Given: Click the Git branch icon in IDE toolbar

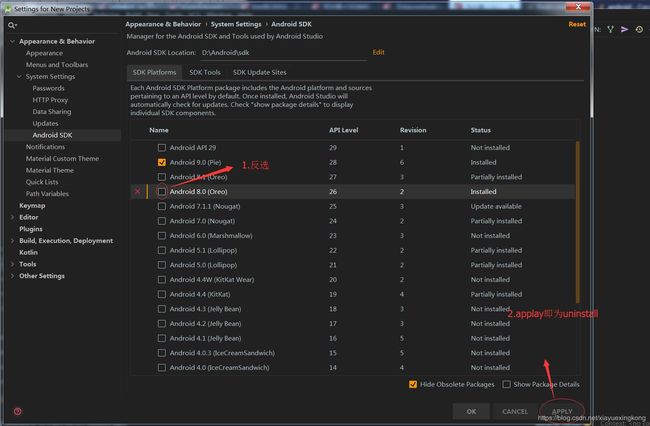Looking at the screenshot, I should [611, 29].
